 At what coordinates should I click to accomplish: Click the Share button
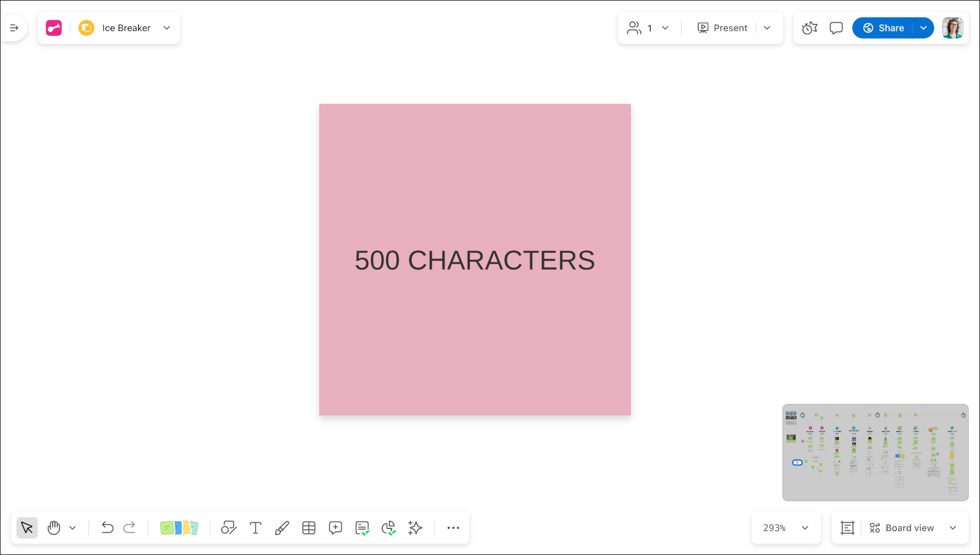884,28
